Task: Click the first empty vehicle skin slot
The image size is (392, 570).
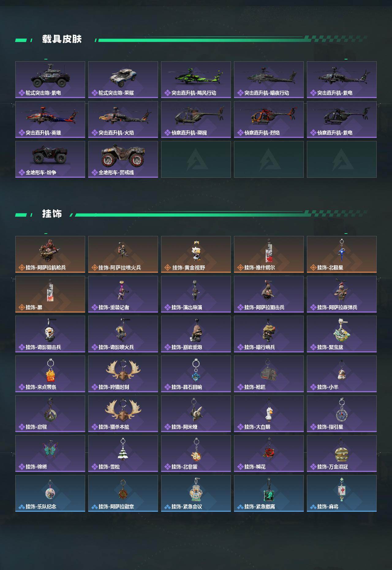Action: click(196, 159)
